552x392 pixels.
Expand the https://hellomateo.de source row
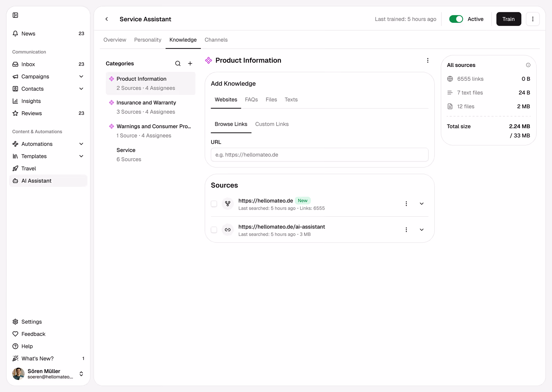[x=421, y=204]
